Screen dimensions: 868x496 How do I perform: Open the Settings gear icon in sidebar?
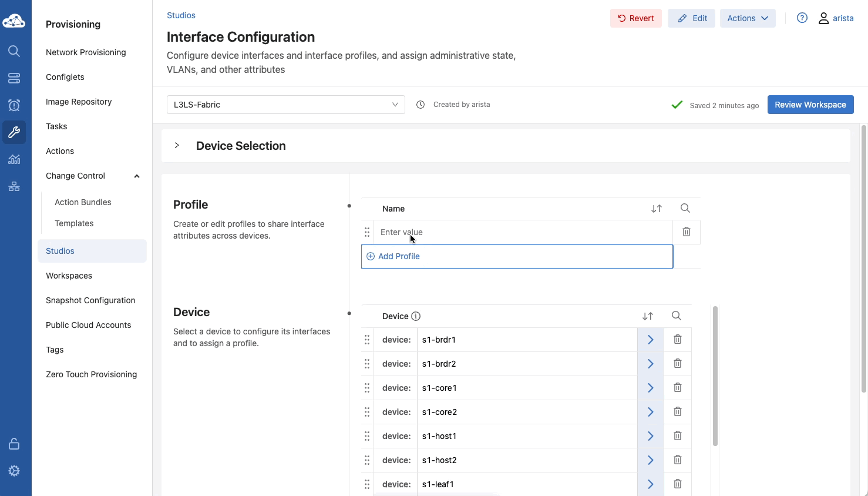[x=14, y=471]
